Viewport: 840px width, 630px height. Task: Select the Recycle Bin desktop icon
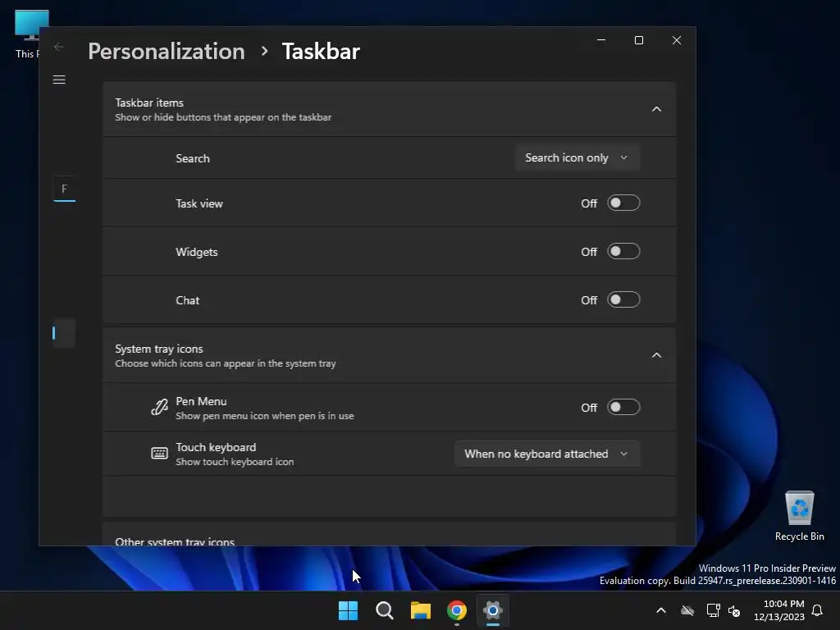799,516
